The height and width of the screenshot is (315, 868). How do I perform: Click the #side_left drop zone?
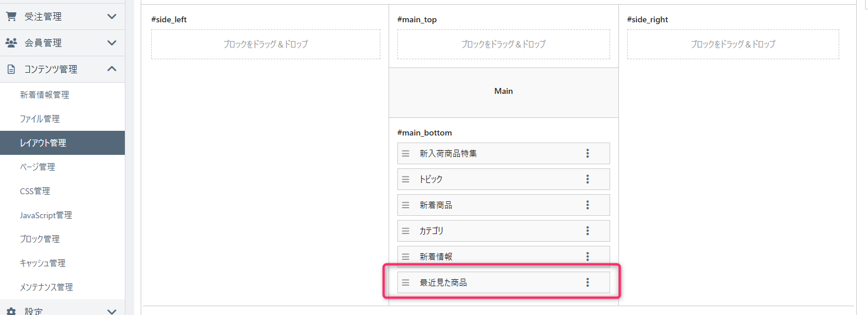(x=265, y=45)
